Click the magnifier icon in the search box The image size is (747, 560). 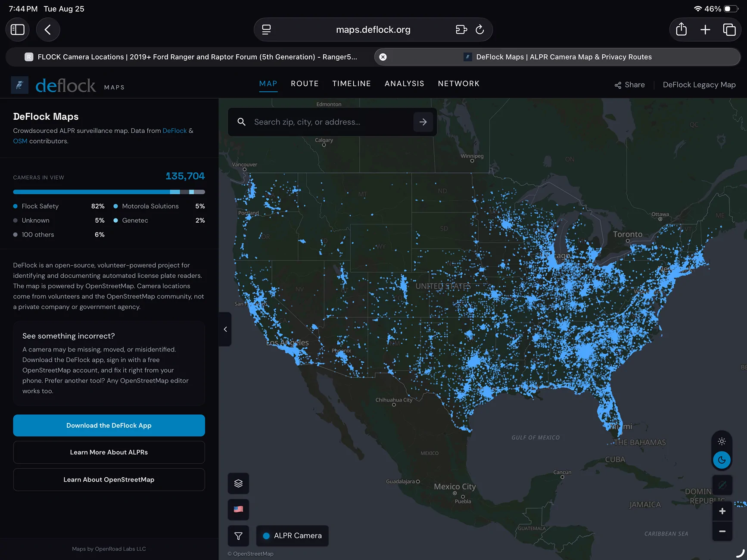[242, 122]
